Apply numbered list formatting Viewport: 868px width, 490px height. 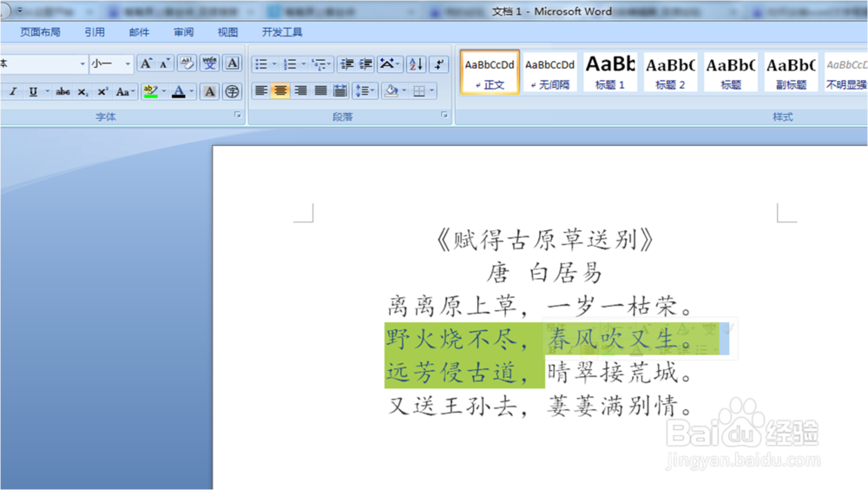coord(290,64)
